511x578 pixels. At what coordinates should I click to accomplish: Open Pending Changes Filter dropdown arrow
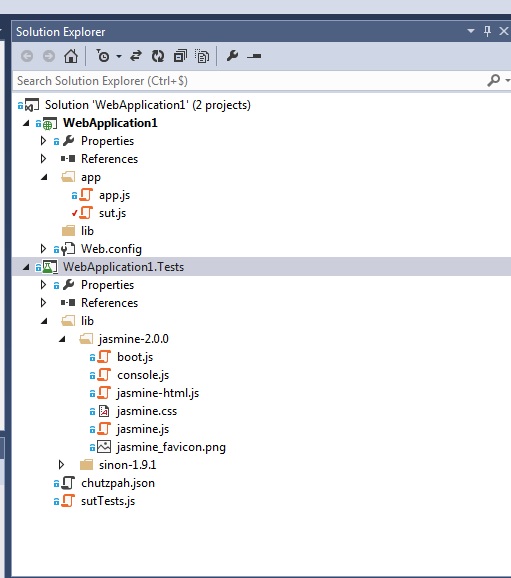tap(119, 56)
